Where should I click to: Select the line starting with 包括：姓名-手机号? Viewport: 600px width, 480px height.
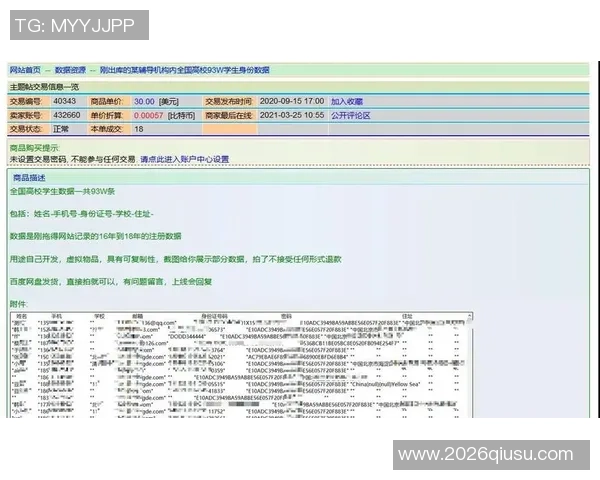(x=82, y=214)
